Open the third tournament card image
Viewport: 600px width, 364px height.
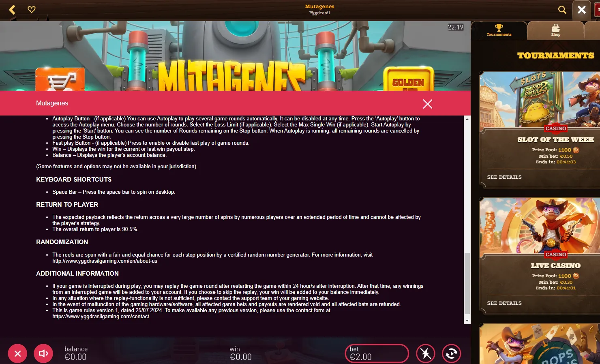[540, 344]
